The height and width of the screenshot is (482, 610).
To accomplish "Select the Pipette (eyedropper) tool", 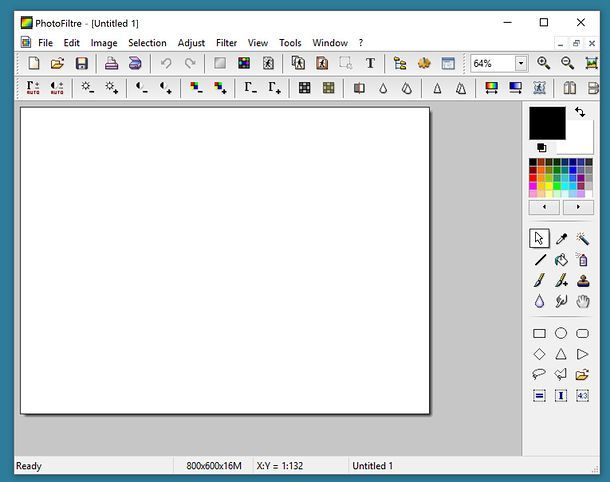I will [561, 238].
